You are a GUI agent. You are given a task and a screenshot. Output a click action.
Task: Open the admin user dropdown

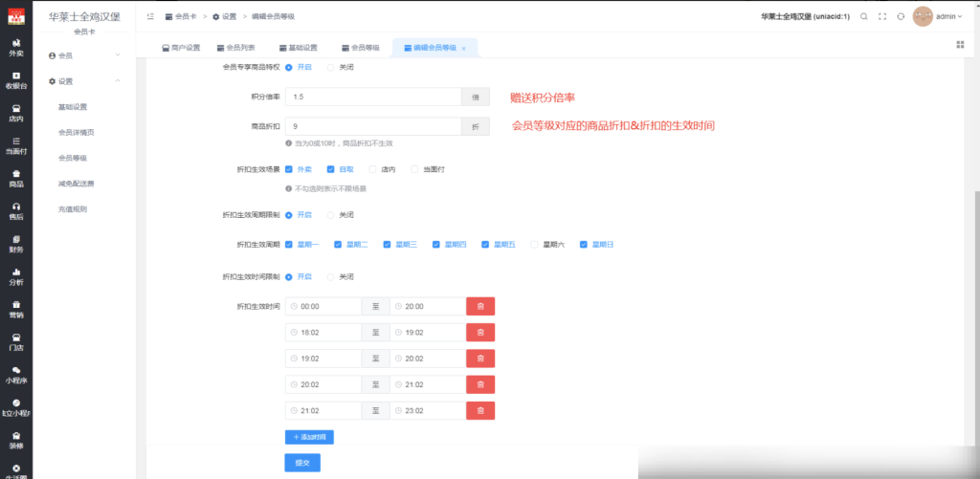click(x=948, y=17)
